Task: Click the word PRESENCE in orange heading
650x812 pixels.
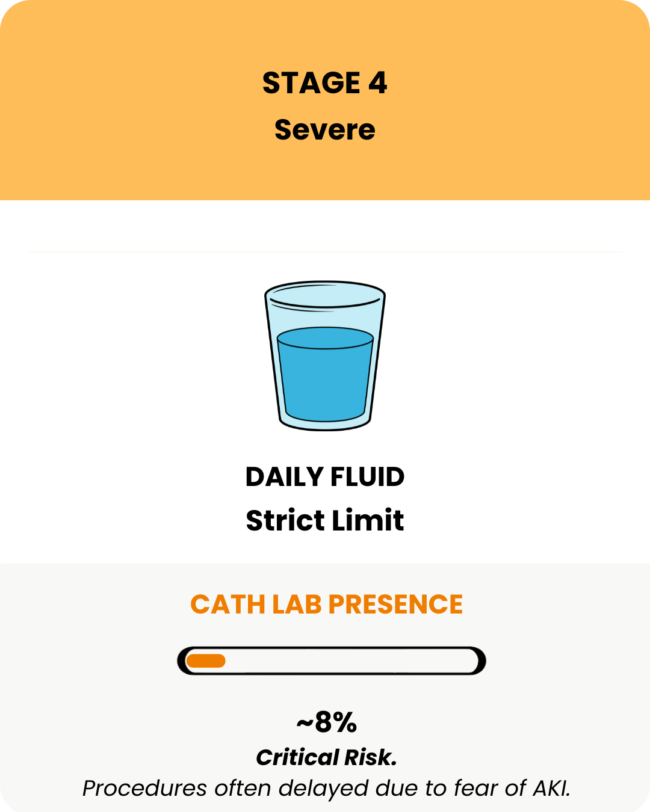Action: click(x=395, y=604)
